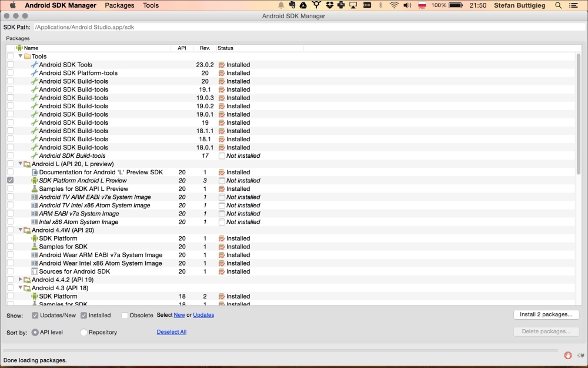Check the Android SDK Build-tools 17 checkbox

[10, 155]
